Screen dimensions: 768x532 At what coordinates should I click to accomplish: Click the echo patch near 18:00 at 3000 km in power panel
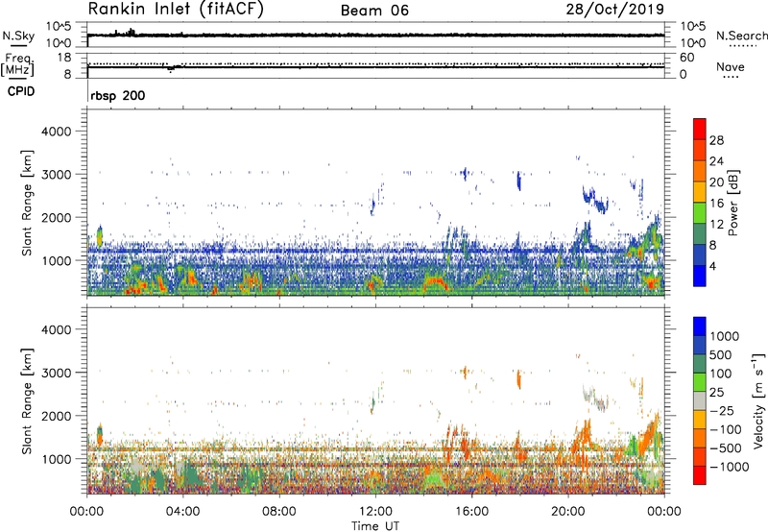pyautogui.click(x=518, y=181)
